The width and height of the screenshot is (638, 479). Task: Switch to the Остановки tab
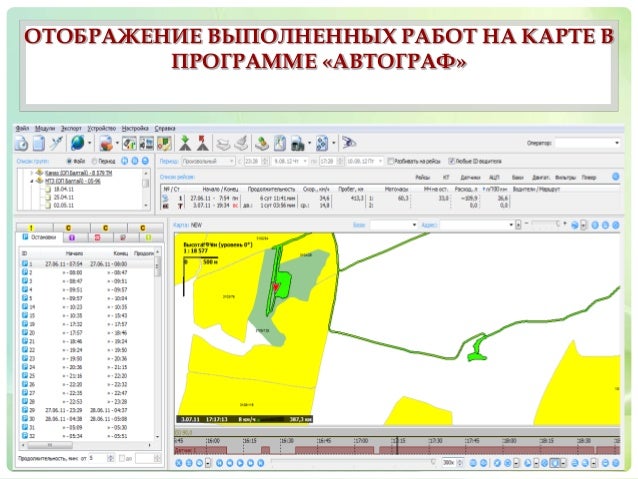(39, 237)
